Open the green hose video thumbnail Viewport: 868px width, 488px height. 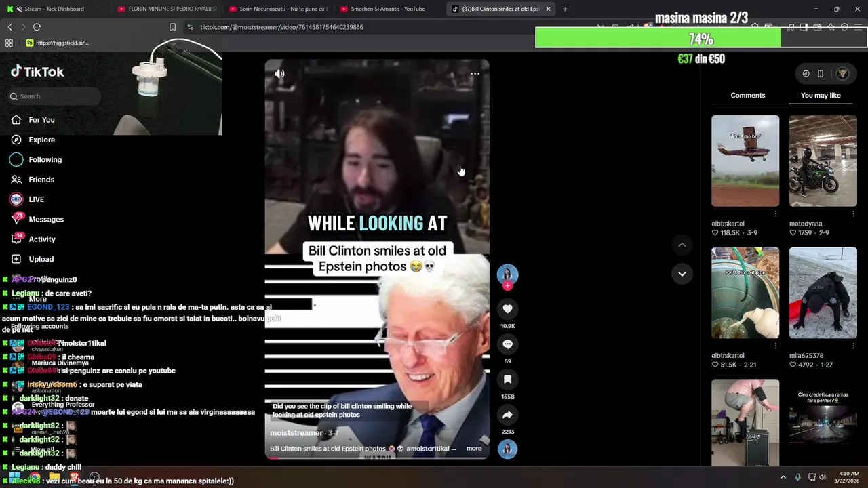[745, 293]
